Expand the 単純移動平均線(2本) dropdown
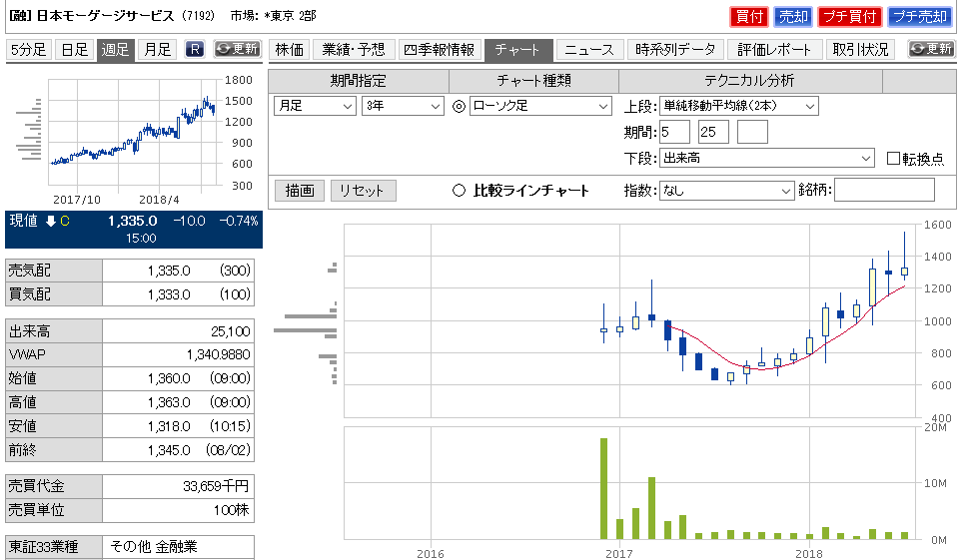Screen dimensions: 967x560 pyautogui.click(x=738, y=106)
